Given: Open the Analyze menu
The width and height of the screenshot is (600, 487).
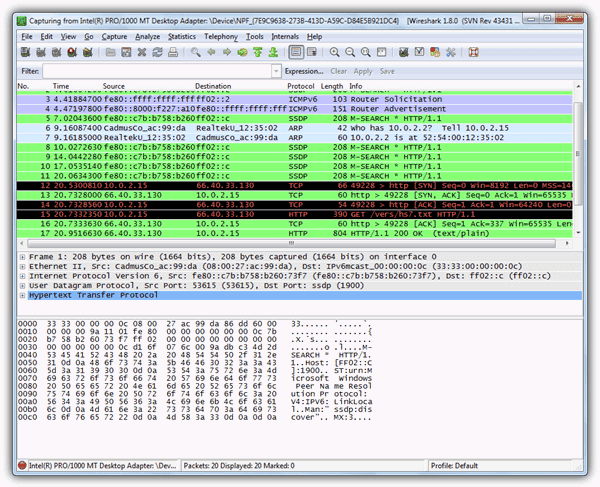Looking at the screenshot, I should 147,36.
